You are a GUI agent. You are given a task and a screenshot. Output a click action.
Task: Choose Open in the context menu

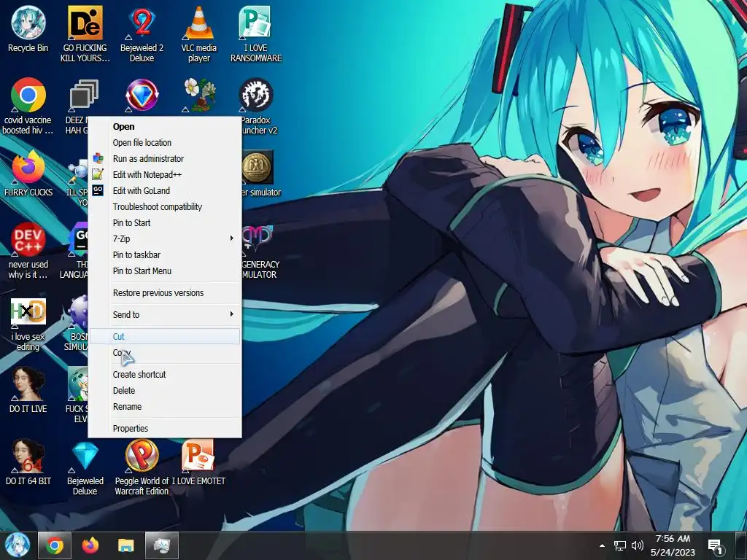tap(166, 127)
